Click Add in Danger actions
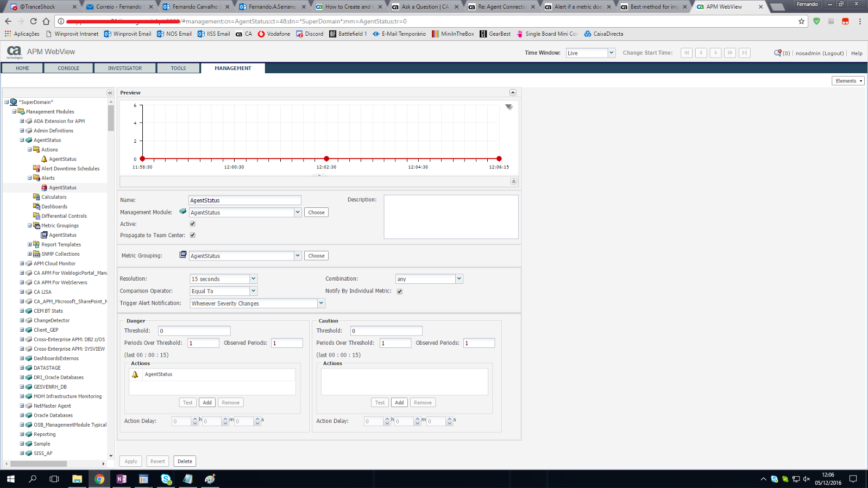 coord(207,403)
